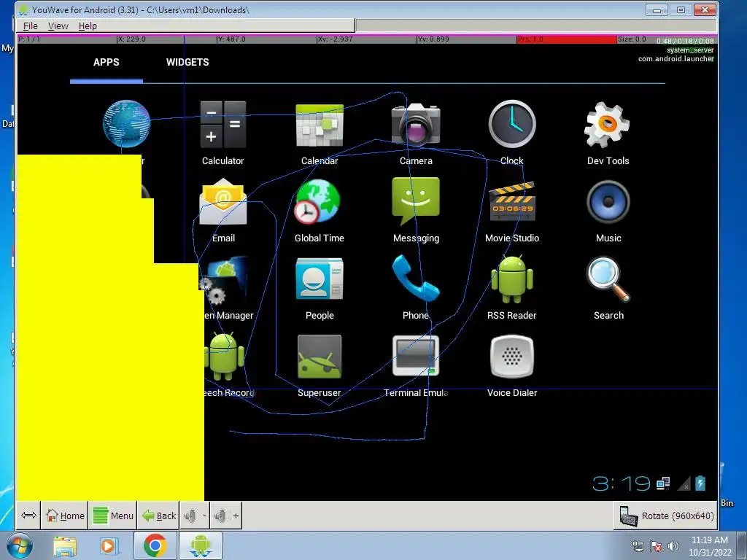Click the double-arrow resize toolbar button
Screen dimensions: 747x560
point(28,516)
